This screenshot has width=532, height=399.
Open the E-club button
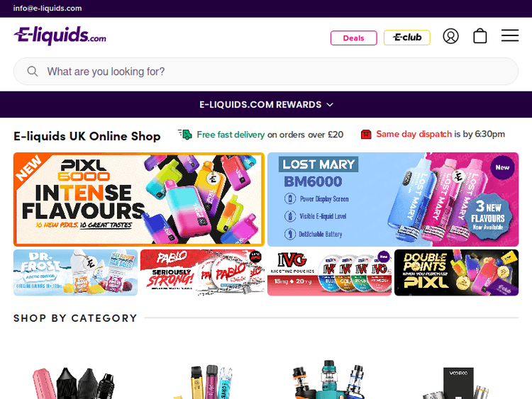[x=407, y=38]
